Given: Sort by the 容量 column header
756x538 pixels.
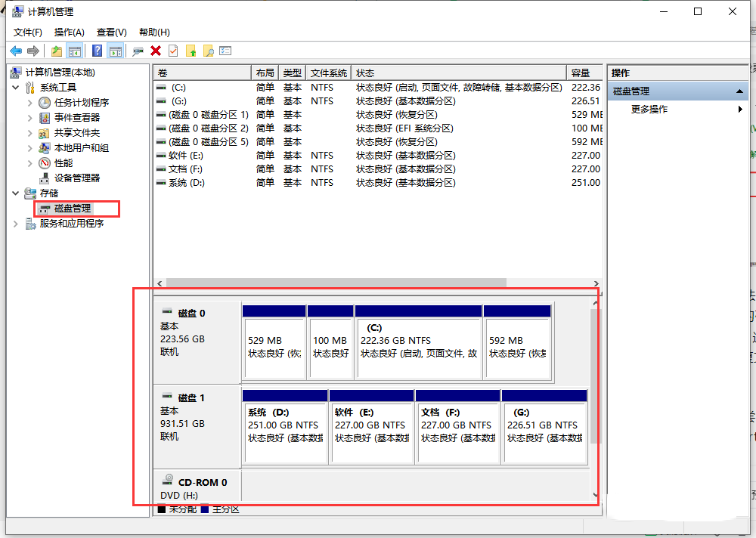Looking at the screenshot, I should tap(584, 73).
